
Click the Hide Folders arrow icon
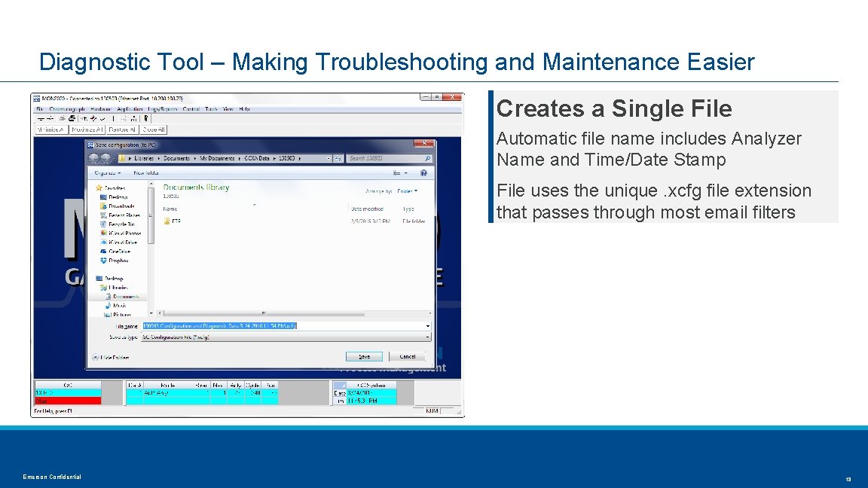click(x=95, y=358)
